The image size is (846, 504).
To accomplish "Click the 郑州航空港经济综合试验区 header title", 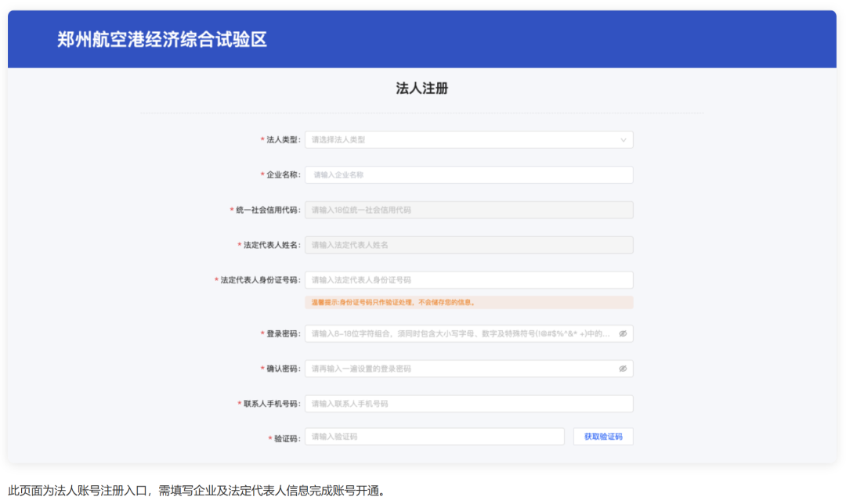I will coord(162,39).
